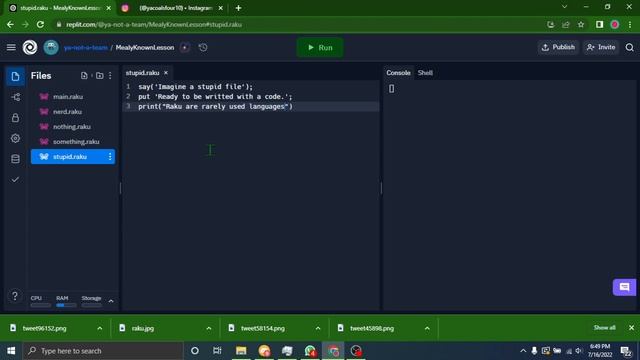This screenshot has width=640, height=360.
Task: Open the Chrome side panel icon
Action: [599, 24]
